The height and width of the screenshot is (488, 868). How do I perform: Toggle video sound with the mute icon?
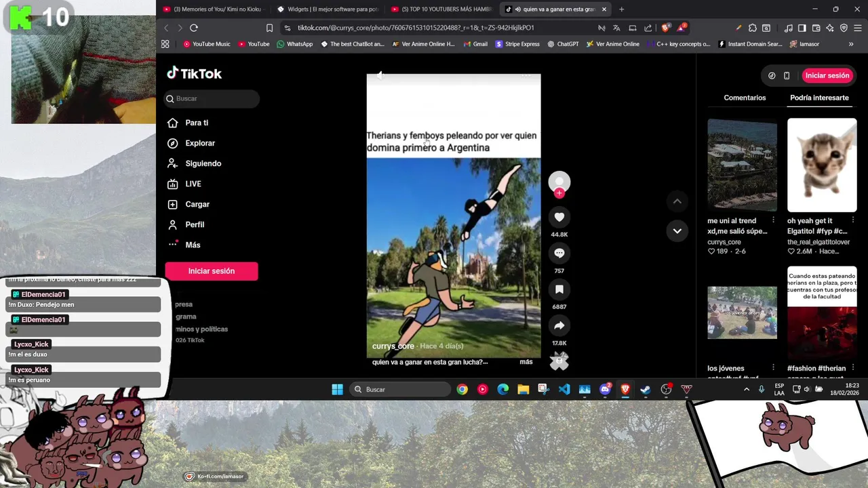(380, 76)
